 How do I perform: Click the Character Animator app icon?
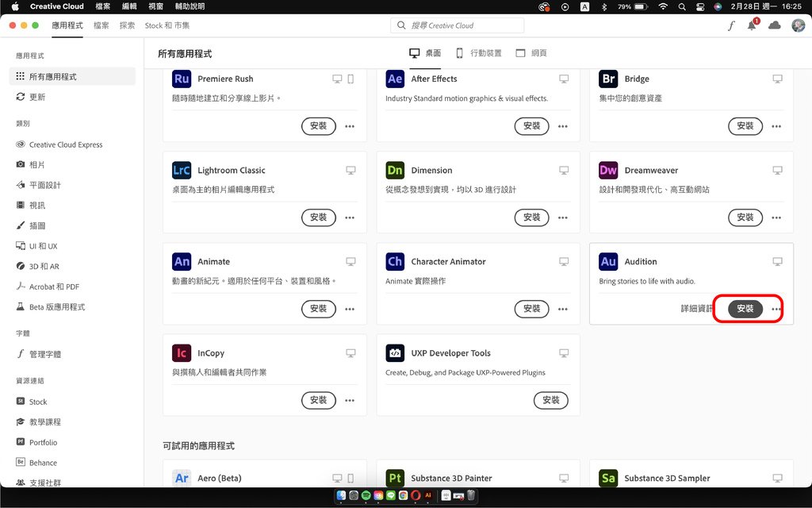click(395, 261)
